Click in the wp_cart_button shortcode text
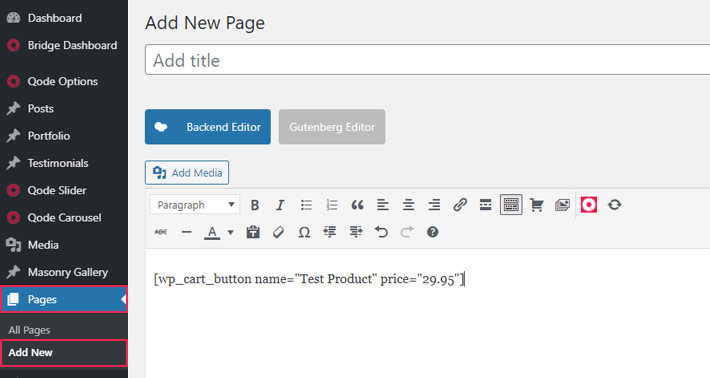This screenshot has height=378, width=710. (x=309, y=279)
